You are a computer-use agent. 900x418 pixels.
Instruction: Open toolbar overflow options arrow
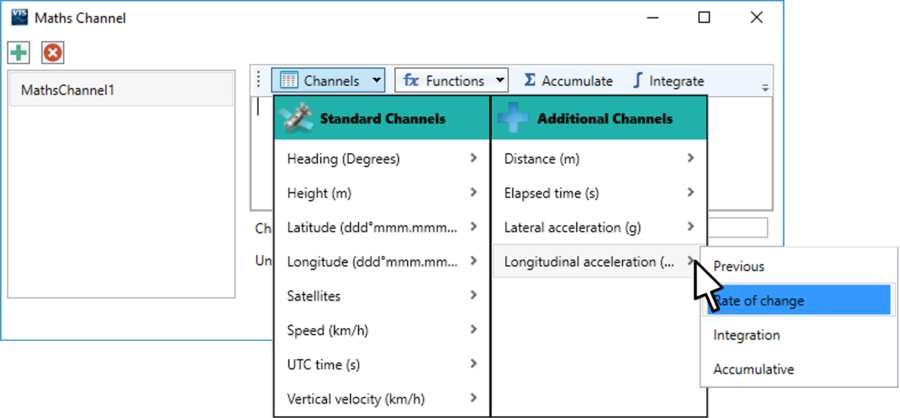pos(765,88)
